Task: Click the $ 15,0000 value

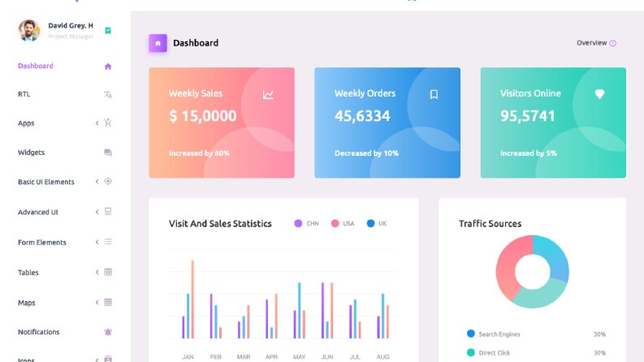Action: (x=202, y=116)
